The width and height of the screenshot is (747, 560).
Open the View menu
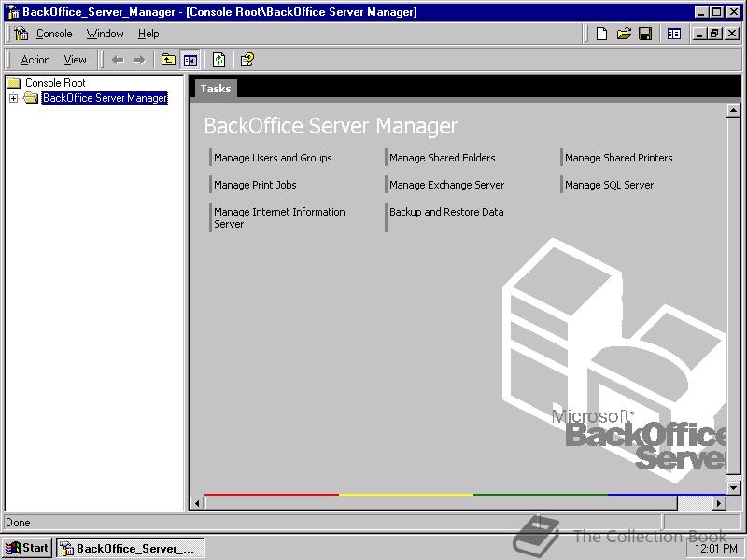[x=76, y=60]
